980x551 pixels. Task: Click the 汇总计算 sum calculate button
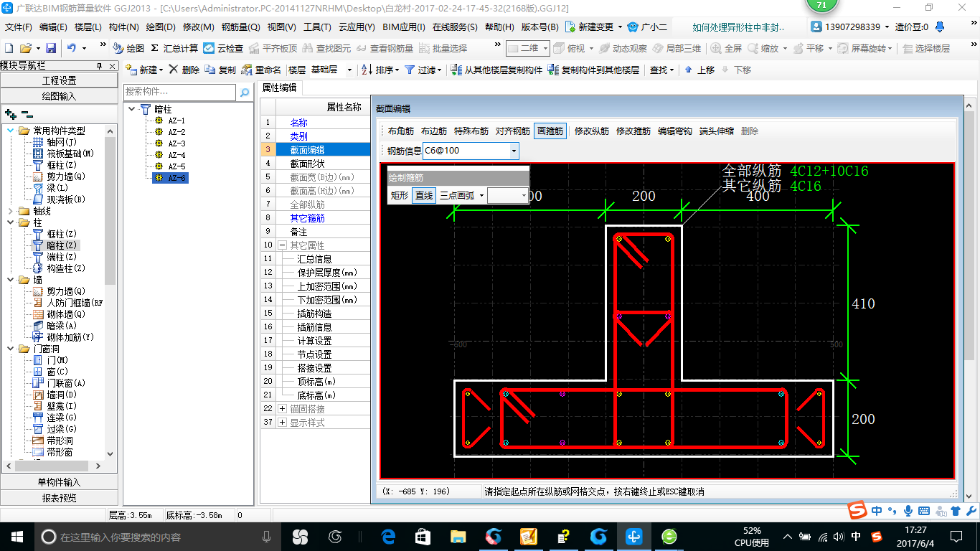click(174, 48)
